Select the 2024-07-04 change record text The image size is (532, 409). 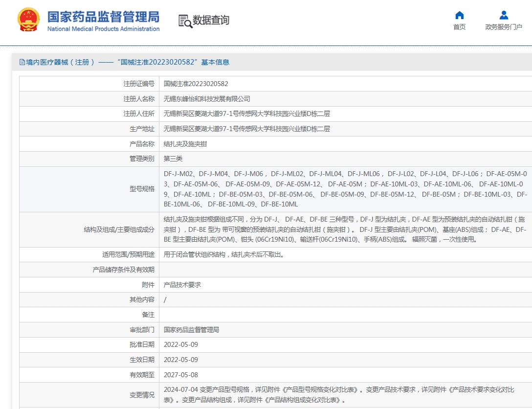coord(339,395)
